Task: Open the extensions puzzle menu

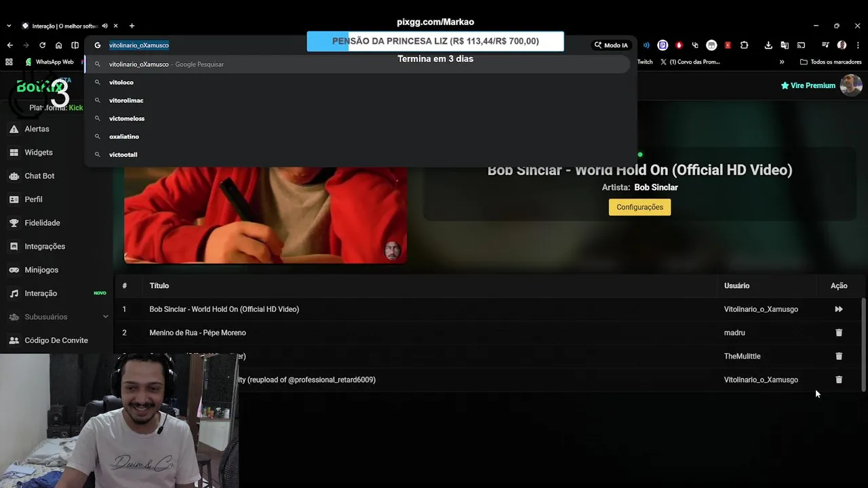Action: [x=744, y=45]
